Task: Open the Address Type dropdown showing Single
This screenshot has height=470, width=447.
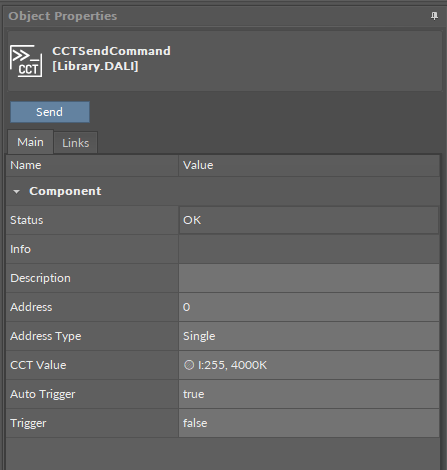Action: [309, 336]
